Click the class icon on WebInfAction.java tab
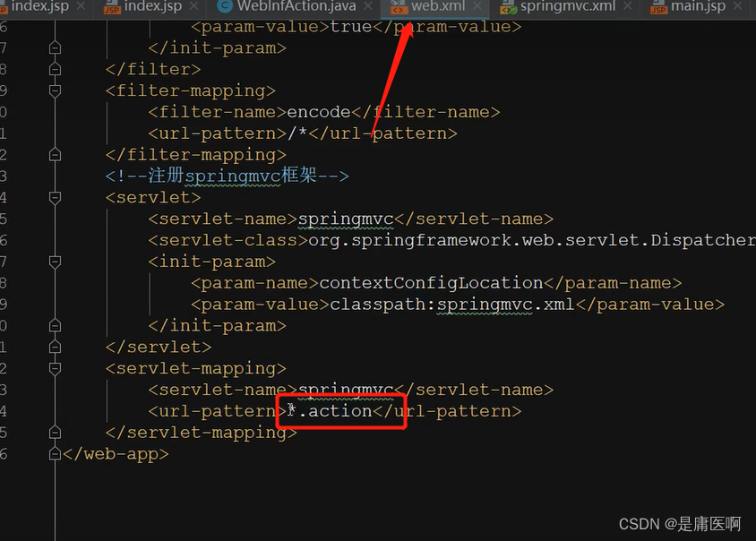The width and height of the screenshot is (756, 541). 224,6
